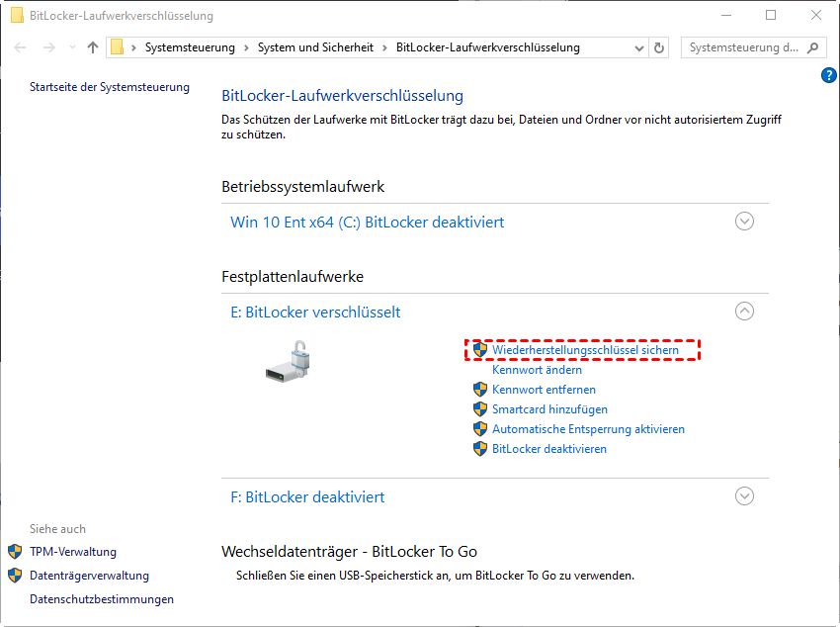Click the folder icon in address bar
The width and height of the screenshot is (840, 627).
pyautogui.click(x=118, y=47)
